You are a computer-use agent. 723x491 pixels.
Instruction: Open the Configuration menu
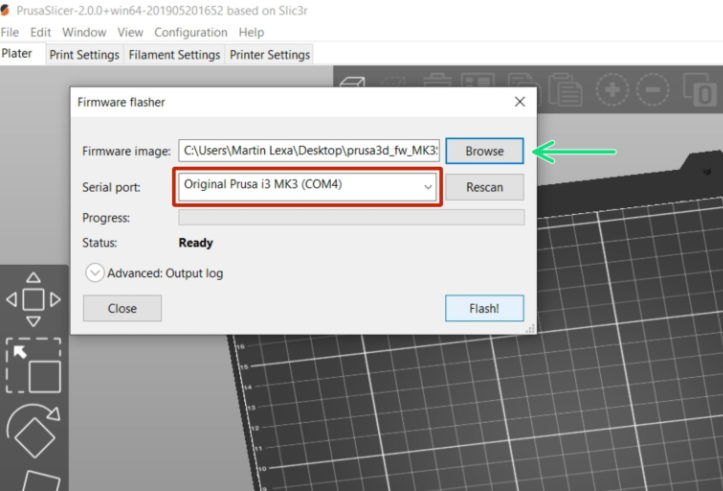point(190,32)
